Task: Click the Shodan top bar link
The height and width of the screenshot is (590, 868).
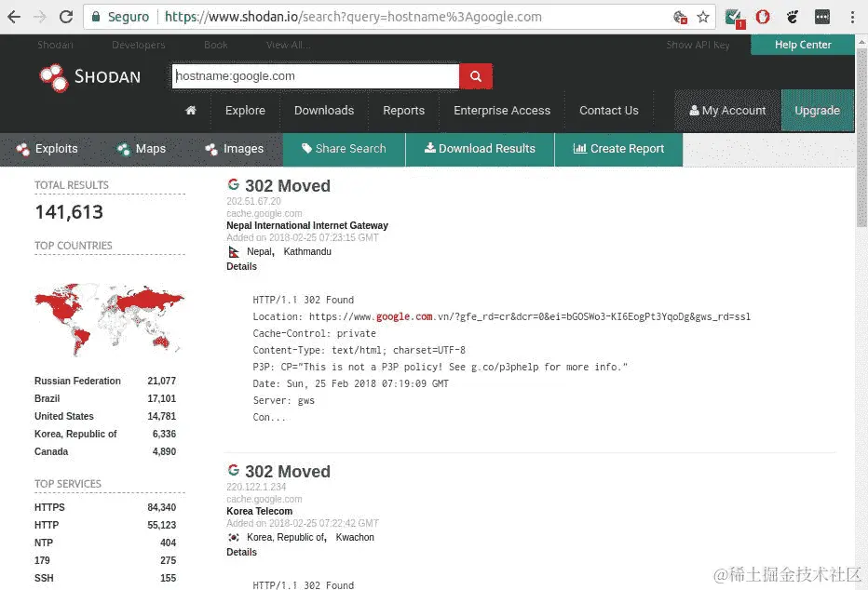Action: pos(55,45)
